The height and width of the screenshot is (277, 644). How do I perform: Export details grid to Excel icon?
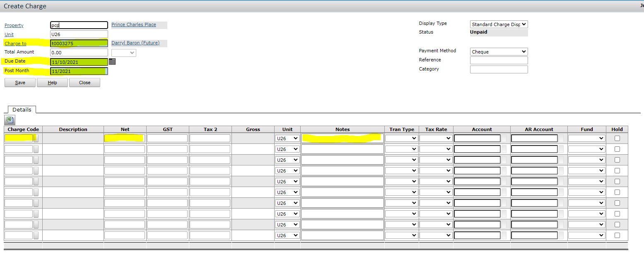point(10,120)
